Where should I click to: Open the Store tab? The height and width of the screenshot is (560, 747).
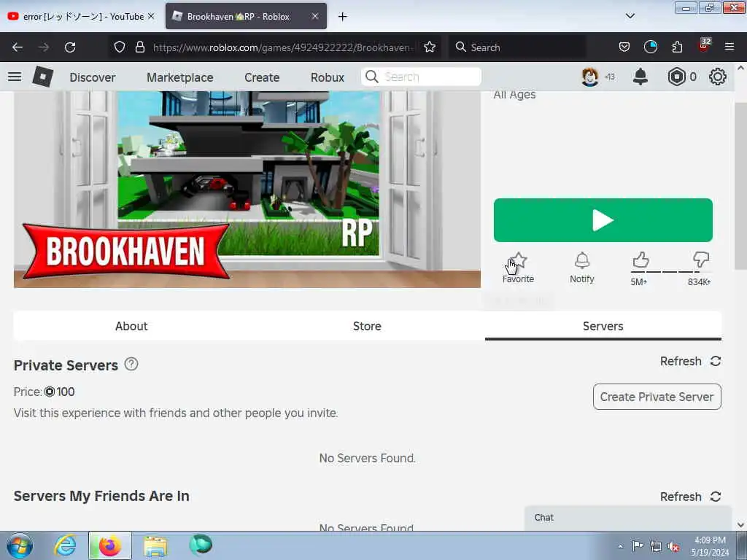click(367, 326)
